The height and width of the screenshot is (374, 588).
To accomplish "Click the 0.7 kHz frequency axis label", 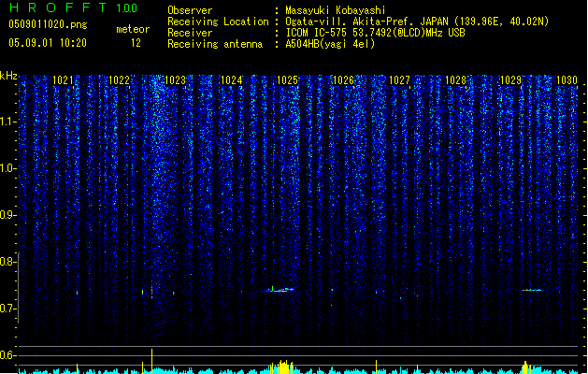I will 8,309.
